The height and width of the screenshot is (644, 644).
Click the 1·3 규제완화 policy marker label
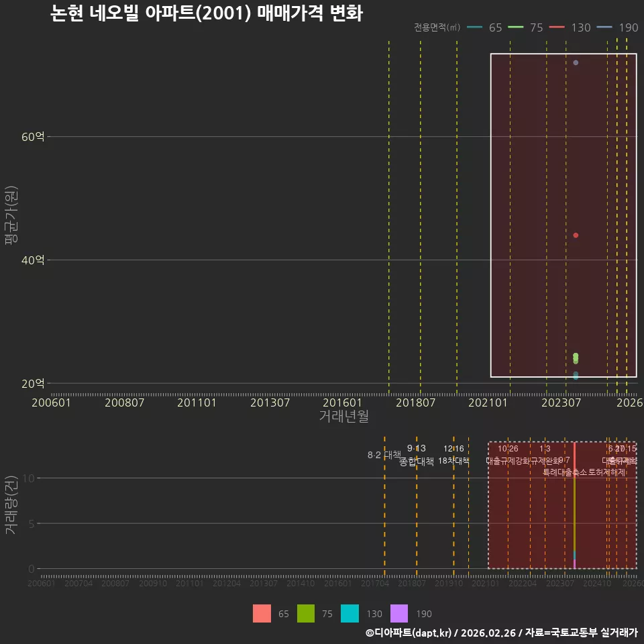(x=545, y=455)
